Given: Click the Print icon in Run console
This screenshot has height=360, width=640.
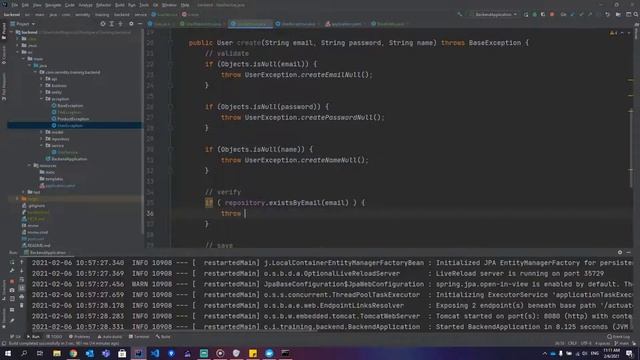Looking at the screenshot, I should point(22,297).
